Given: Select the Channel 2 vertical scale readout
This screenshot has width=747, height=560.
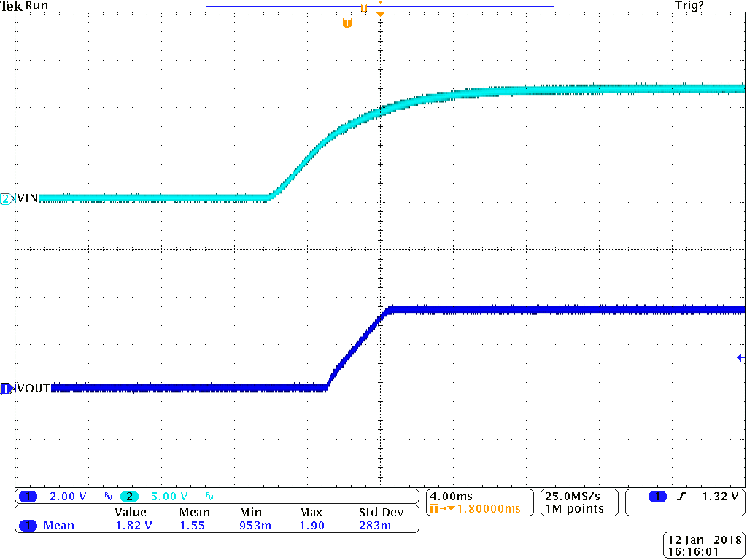Looking at the screenshot, I should [169, 496].
